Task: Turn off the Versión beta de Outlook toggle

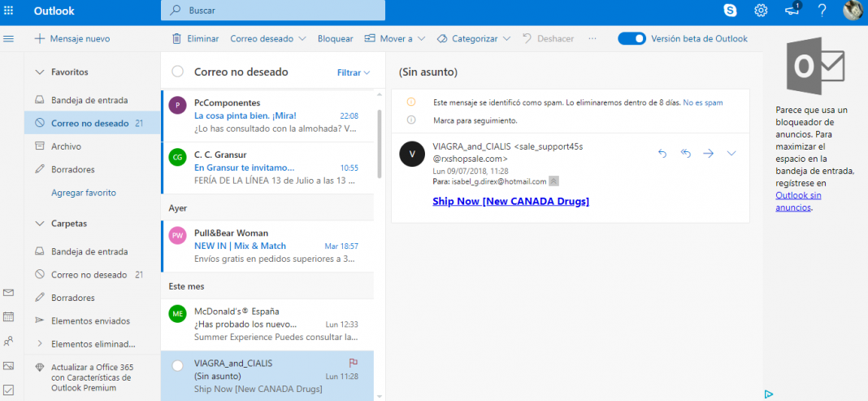Action: pyautogui.click(x=631, y=38)
